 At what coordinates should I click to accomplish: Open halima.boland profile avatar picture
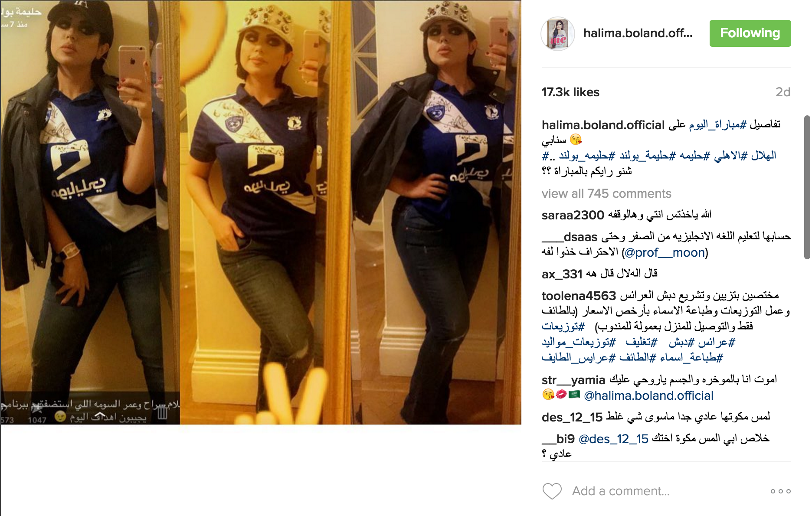pyautogui.click(x=558, y=34)
